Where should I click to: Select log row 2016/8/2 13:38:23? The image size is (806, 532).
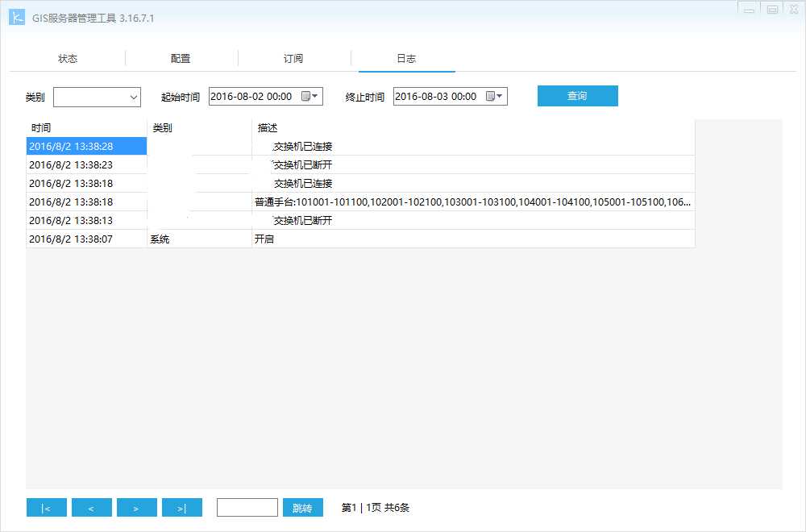360,164
